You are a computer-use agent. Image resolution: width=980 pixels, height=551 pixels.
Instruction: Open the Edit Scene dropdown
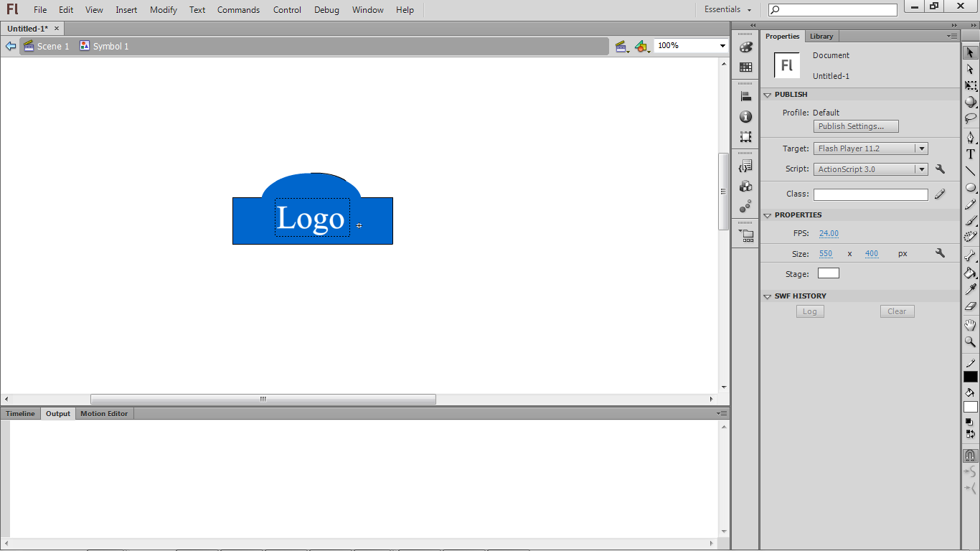pos(622,47)
